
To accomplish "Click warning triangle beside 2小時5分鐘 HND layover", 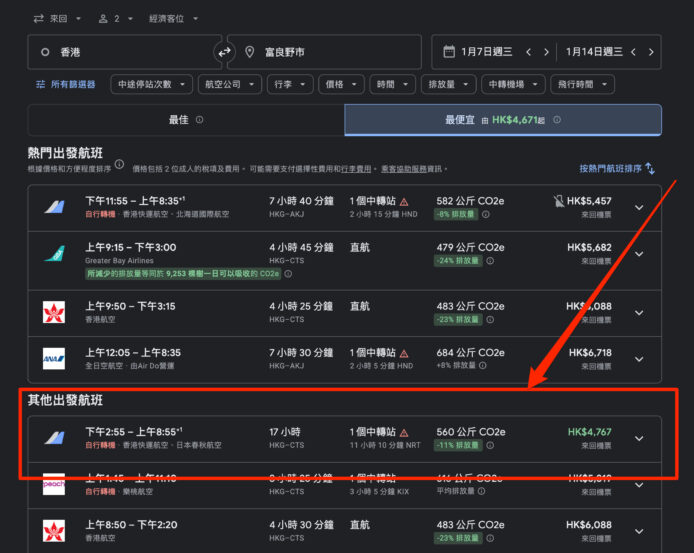I will click(x=404, y=354).
